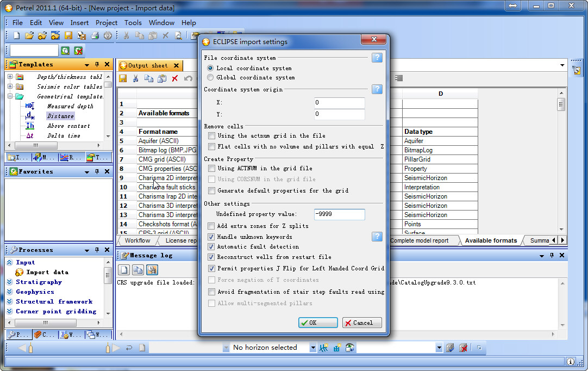The height and width of the screenshot is (371, 588).
Task: Enable Add extra zones for Z splits
Action: pyautogui.click(x=211, y=226)
